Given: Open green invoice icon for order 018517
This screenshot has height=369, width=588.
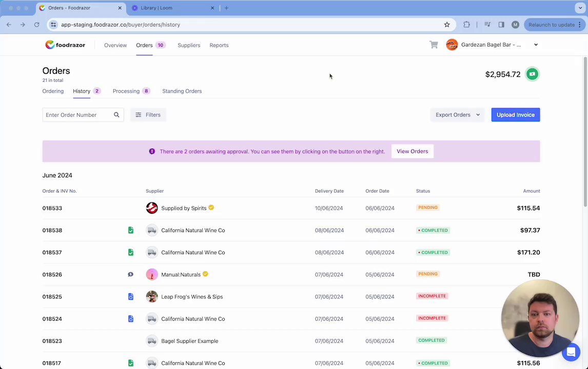Looking at the screenshot, I should (130, 363).
